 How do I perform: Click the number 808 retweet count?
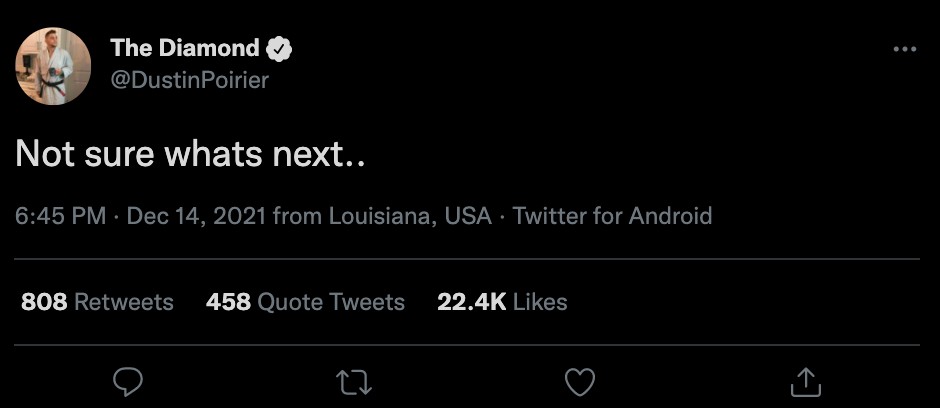44,302
